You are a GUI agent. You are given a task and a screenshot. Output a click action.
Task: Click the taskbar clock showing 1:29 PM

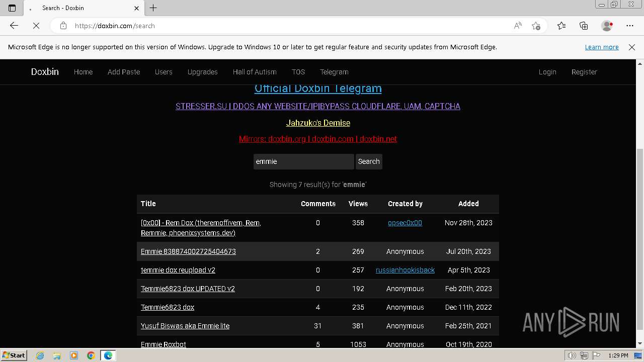click(x=618, y=355)
